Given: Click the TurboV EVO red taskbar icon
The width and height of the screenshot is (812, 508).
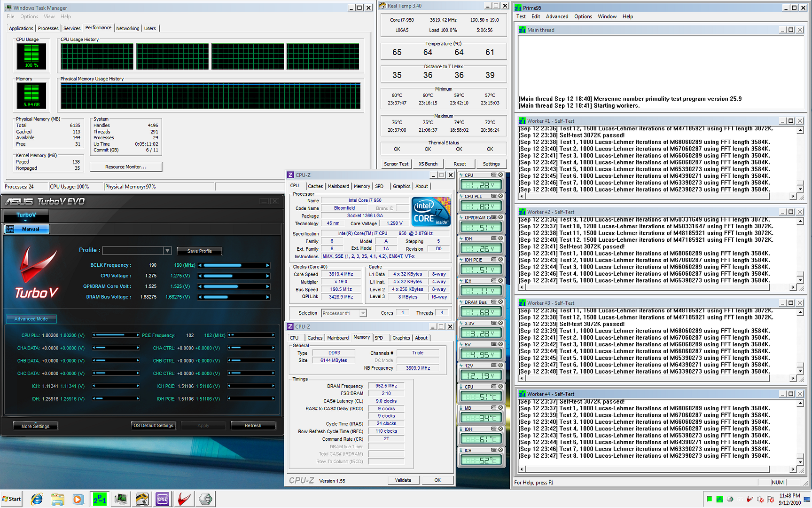Looking at the screenshot, I should click(x=184, y=499).
